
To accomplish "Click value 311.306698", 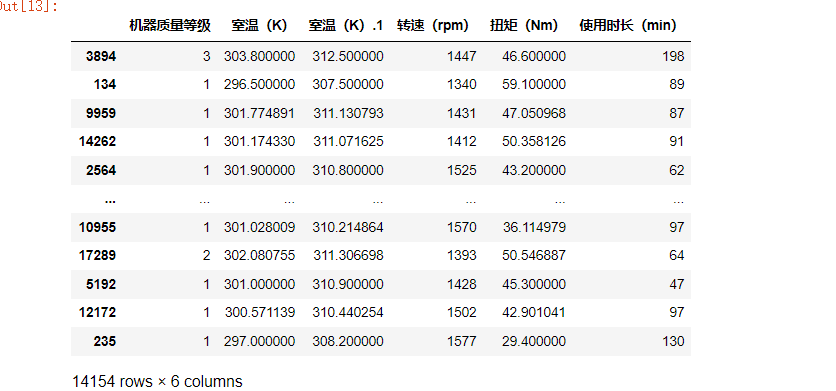I will (x=348, y=256).
